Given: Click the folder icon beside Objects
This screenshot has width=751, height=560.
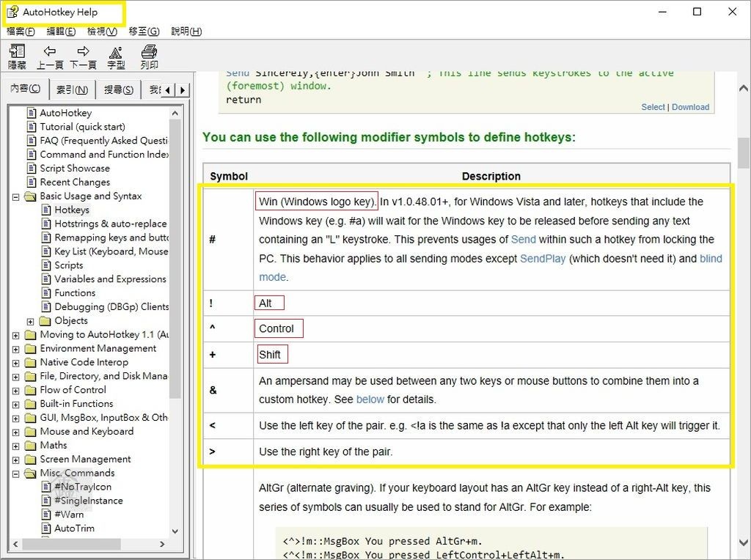Looking at the screenshot, I should click(45, 321).
